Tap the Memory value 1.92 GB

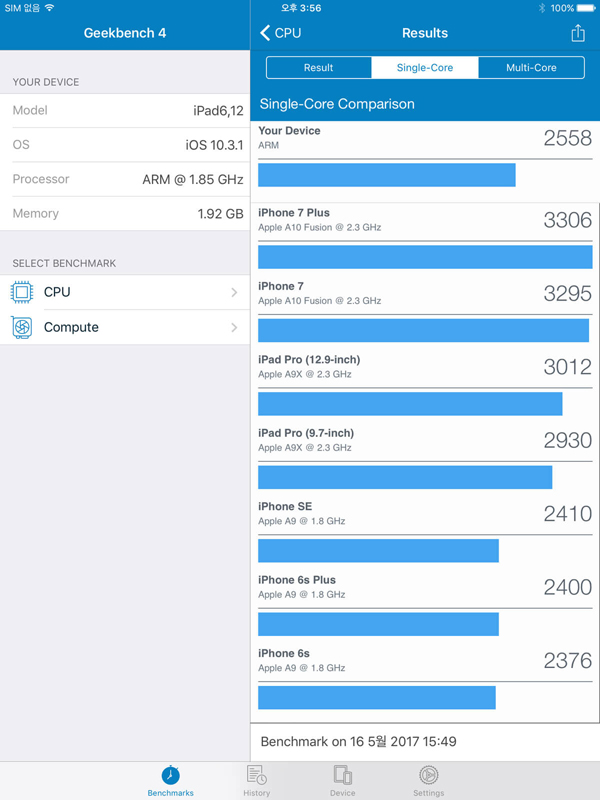(220, 214)
